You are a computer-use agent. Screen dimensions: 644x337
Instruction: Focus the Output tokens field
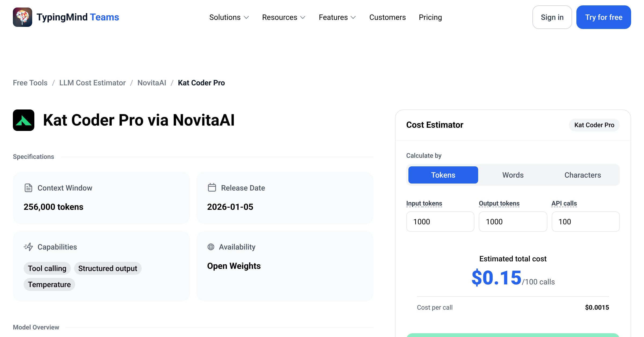[513, 222]
